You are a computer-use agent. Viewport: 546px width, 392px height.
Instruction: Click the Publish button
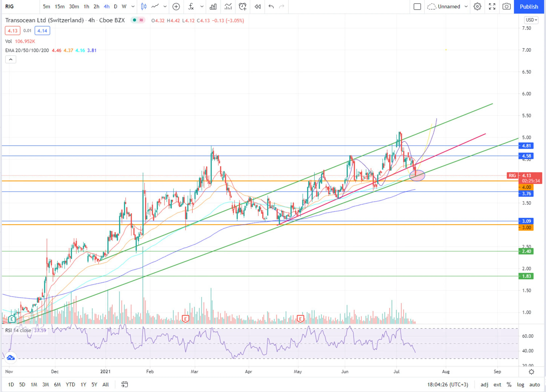[529, 7]
